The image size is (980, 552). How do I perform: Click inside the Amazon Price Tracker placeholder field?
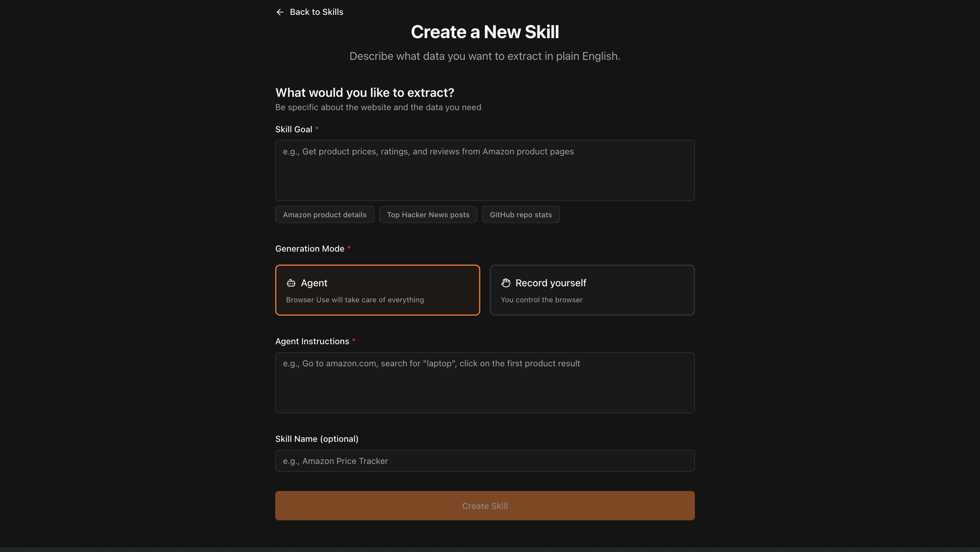coord(484,461)
